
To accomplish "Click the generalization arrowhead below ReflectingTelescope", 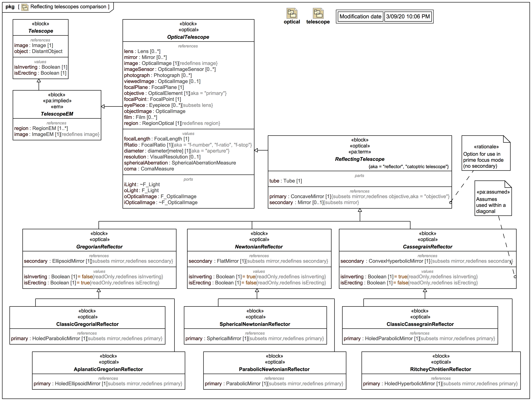I will (x=360, y=211).
